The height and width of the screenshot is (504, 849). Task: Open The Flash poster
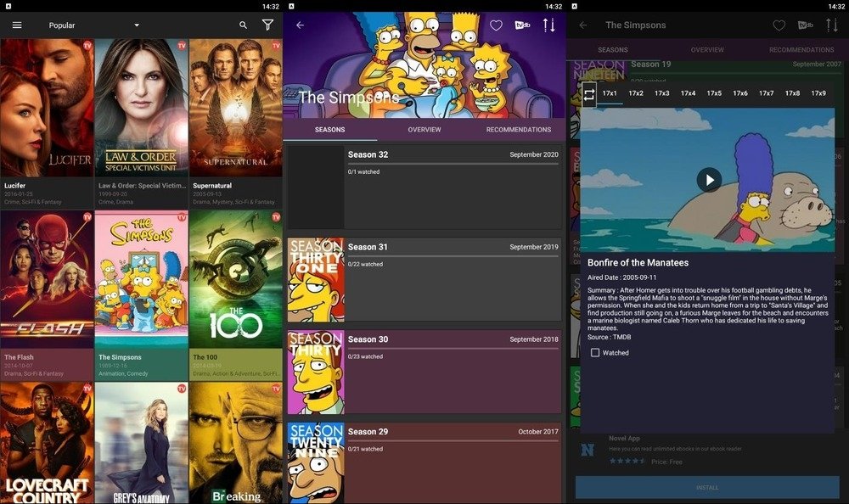[x=47, y=279]
